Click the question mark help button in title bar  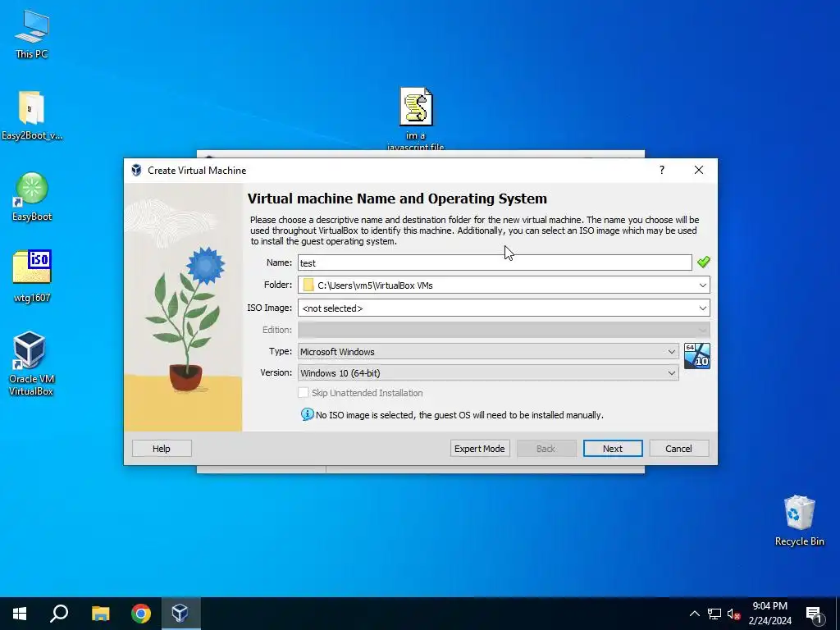click(662, 170)
